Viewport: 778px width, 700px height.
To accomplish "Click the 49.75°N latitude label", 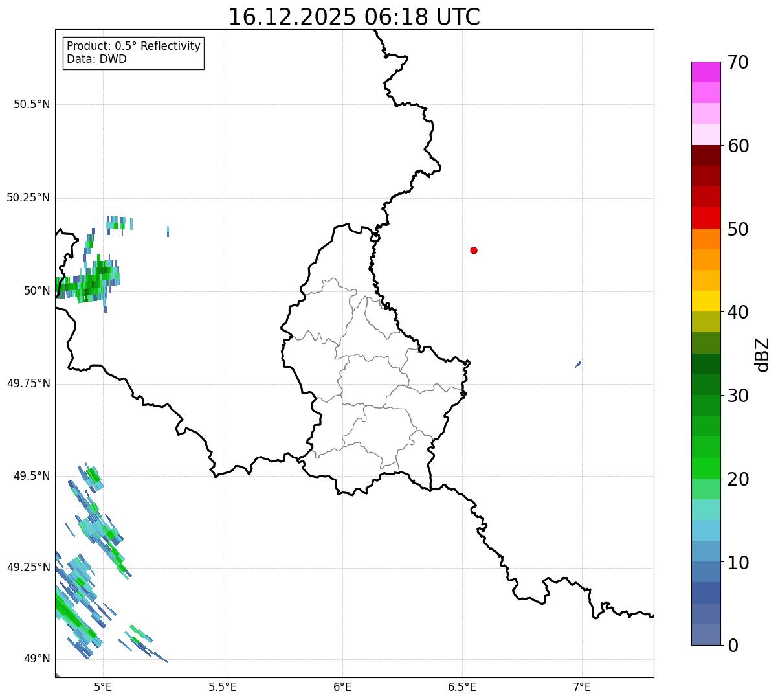I will click(x=28, y=383).
